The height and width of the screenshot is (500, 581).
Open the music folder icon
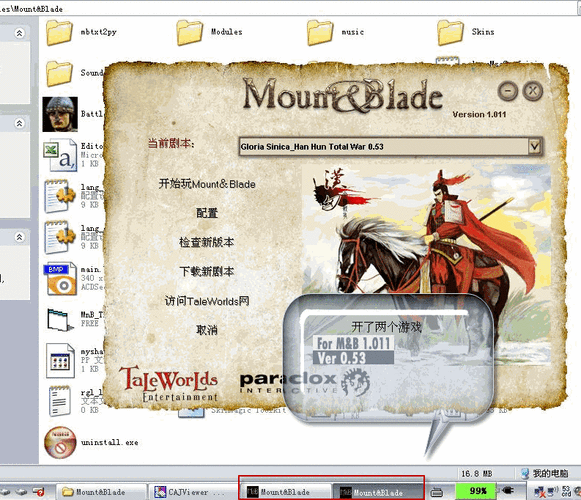[x=320, y=33]
